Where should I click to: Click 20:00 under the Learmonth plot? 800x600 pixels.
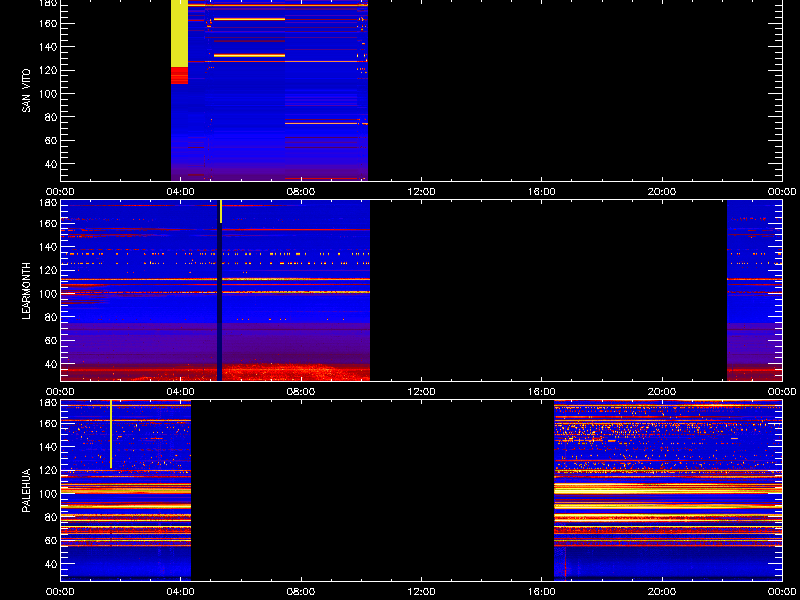pos(662,392)
